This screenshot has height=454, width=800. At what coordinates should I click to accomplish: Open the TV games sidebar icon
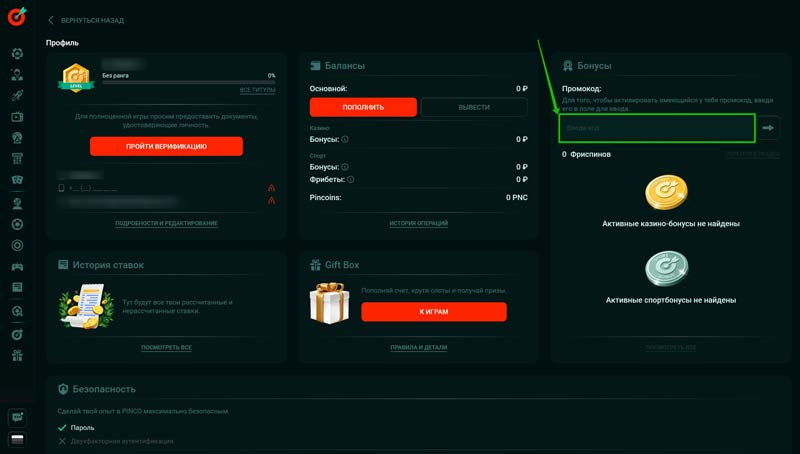pyautogui.click(x=17, y=117)
